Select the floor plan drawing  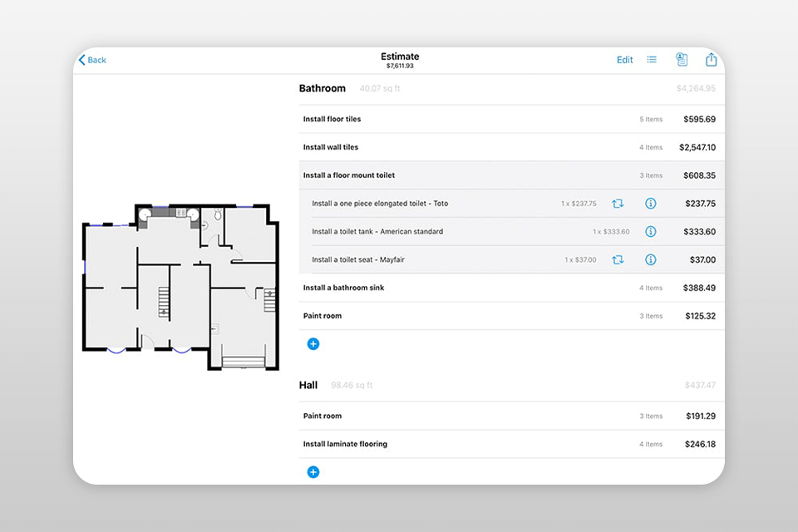pyautogui.click(x=180, y=287)
